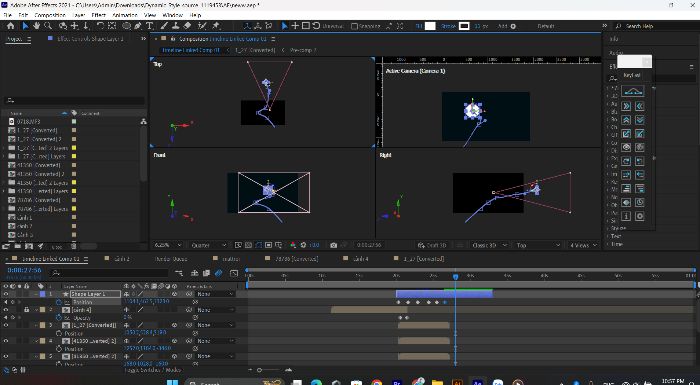Open the Quarter resolution dropdown
This screenshot has height=385, width=700.
209,245
